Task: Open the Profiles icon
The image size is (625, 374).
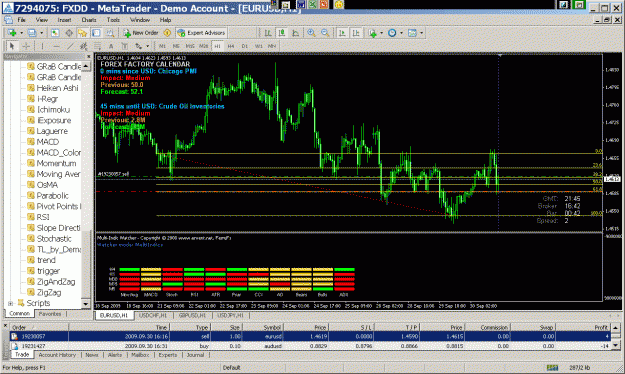Action: pyautogui.click(x=32, y=33)
